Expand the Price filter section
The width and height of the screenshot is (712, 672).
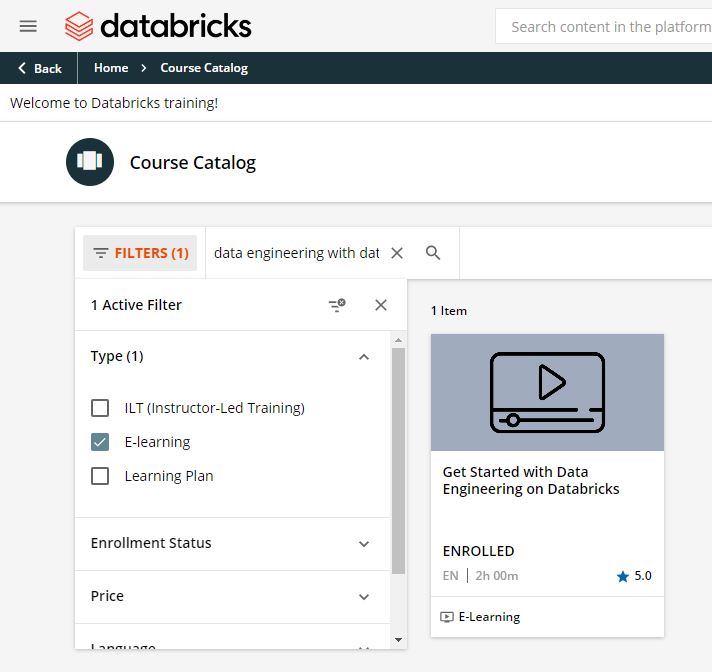coord(364,597)
